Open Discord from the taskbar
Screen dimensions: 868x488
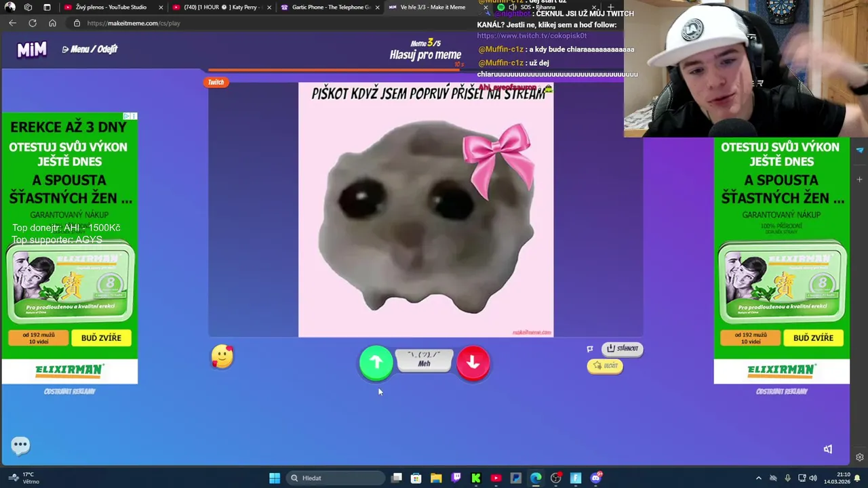click(x=596, y=478)
